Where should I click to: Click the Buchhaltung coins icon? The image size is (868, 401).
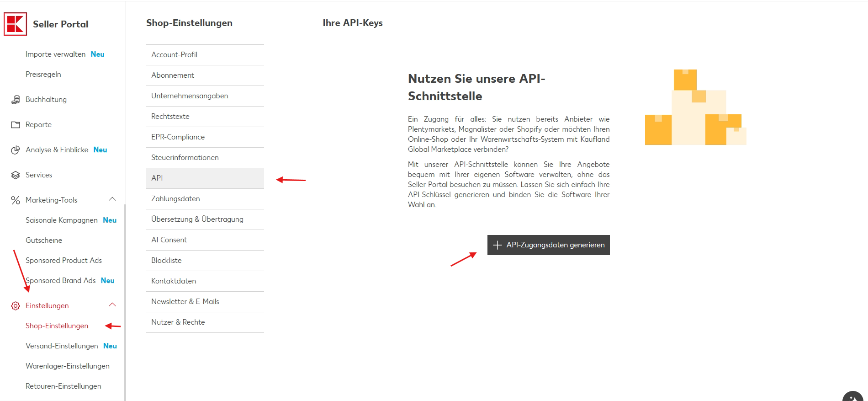coord(16,100)
